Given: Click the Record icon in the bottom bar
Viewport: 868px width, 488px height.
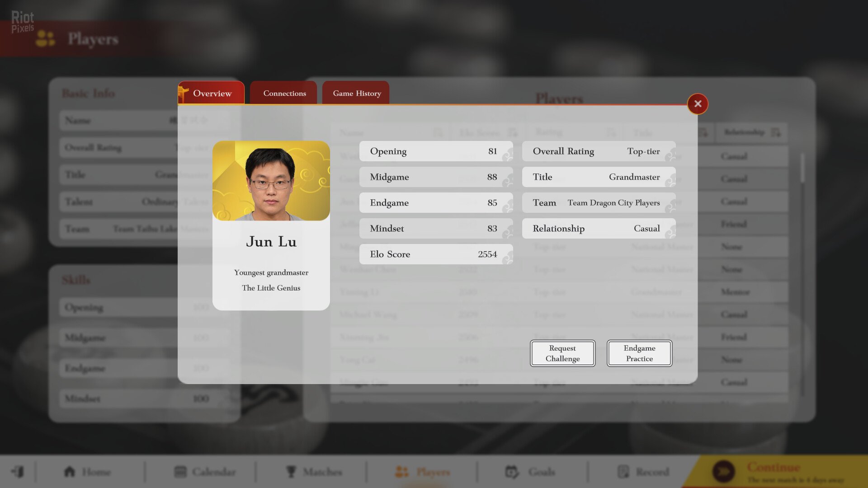Looking at the screenshot, I should (x=623, y=471).
